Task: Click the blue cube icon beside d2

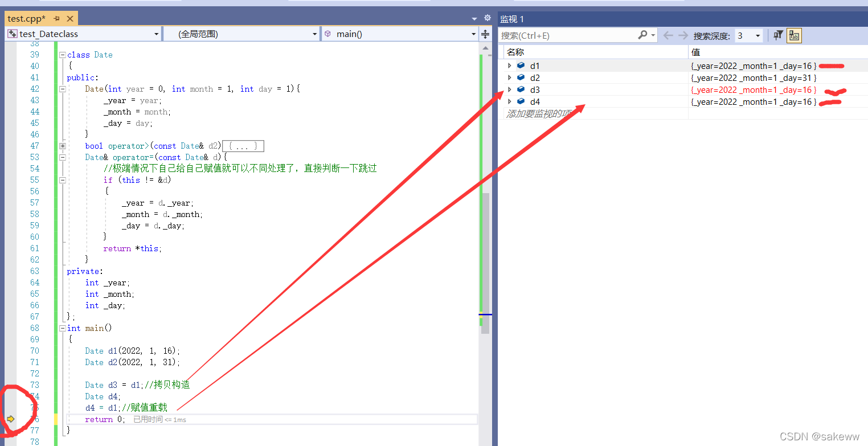Action: click(x=521, y=78)
